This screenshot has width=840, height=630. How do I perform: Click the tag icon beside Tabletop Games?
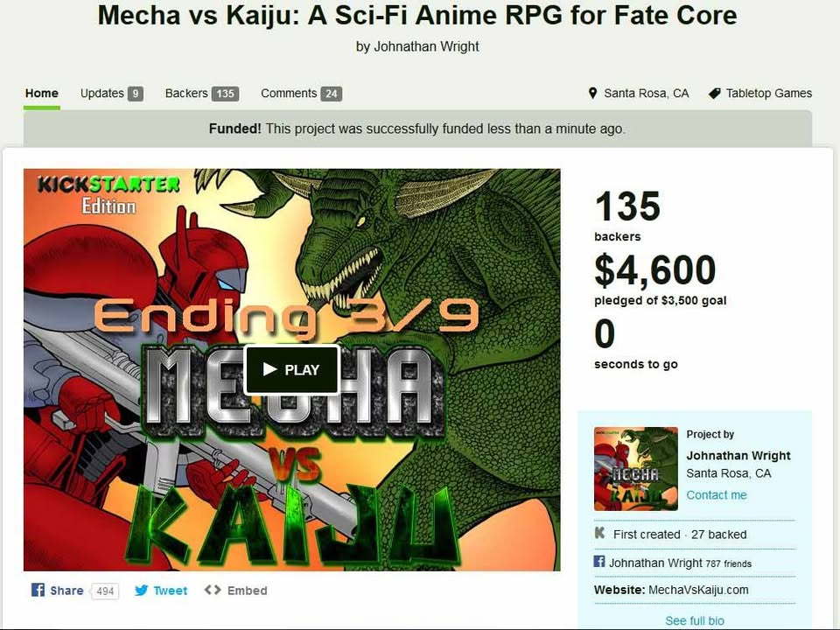[x=715, y=94]
